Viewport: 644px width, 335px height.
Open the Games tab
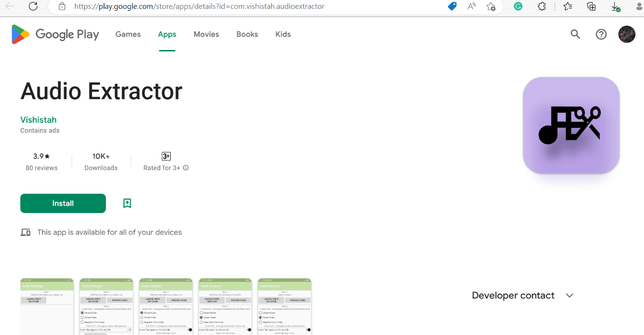(x=128, y=34)
